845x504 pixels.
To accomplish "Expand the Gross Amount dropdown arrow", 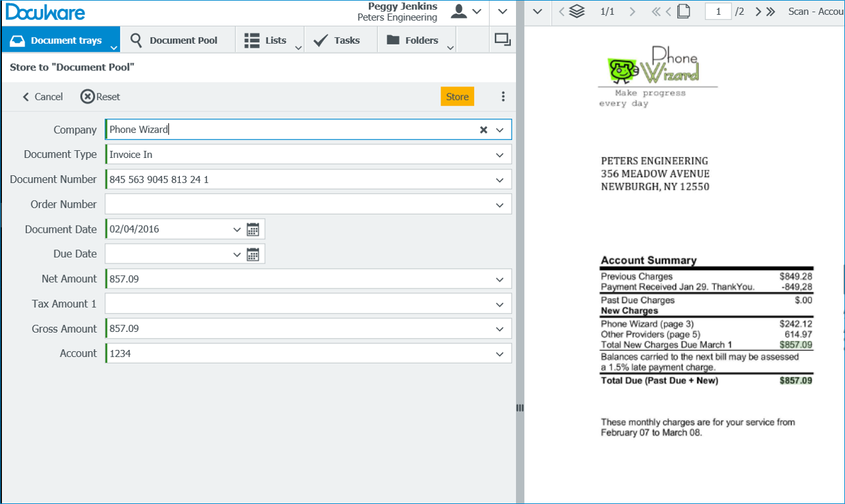I will click(500, 329).
